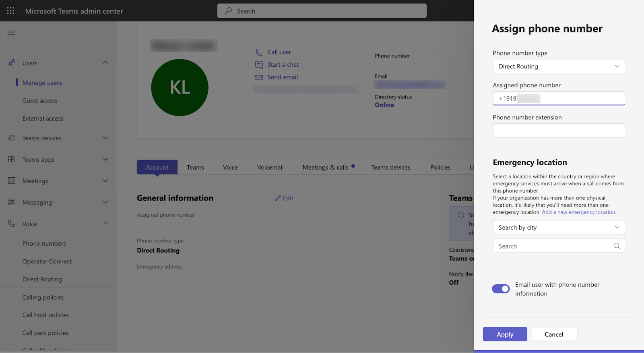The height and width of the screenshot is (353, 644).
Task: Switch to the Voice tab
Action: pos(230,167)
